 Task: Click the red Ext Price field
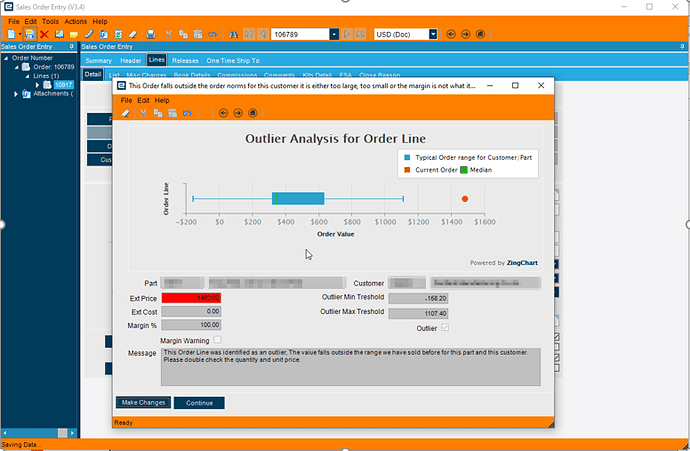[191, 298]
